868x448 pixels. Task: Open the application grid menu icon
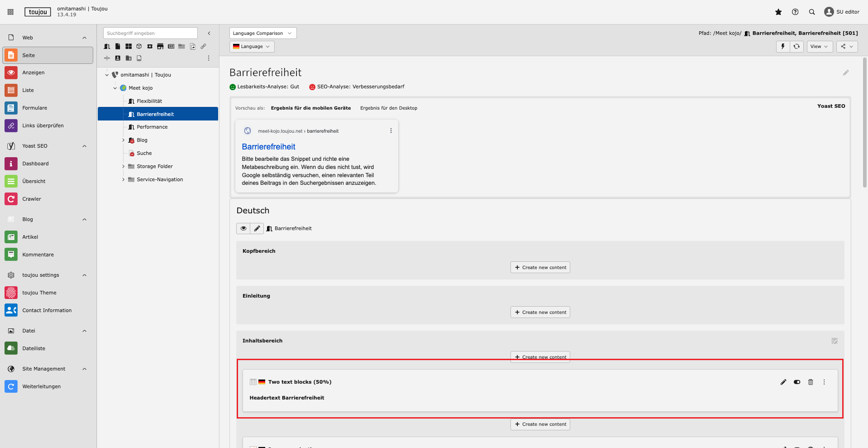[x=10, y=12]
